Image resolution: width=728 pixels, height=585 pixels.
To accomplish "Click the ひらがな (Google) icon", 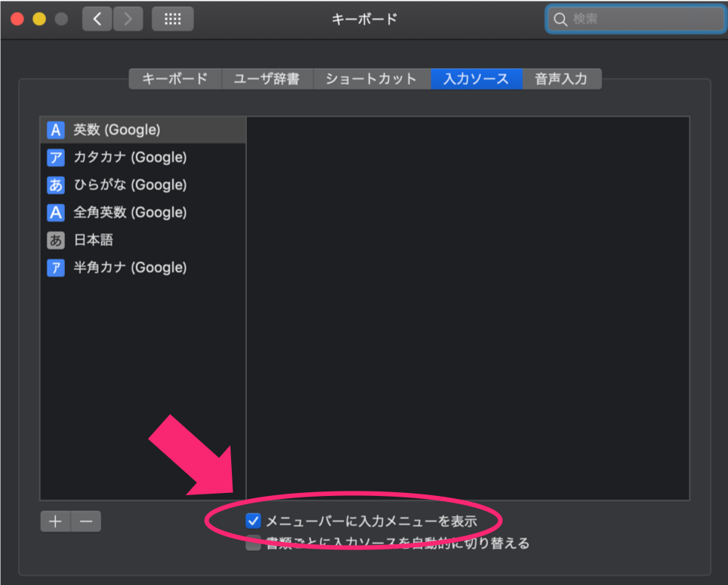I will (x=55, y=185).
